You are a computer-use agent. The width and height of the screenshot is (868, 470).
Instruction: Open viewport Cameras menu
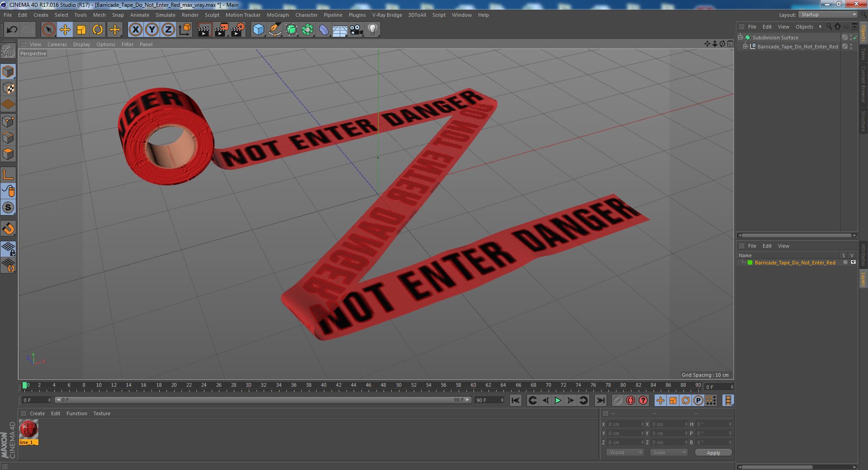coord(57,44)
